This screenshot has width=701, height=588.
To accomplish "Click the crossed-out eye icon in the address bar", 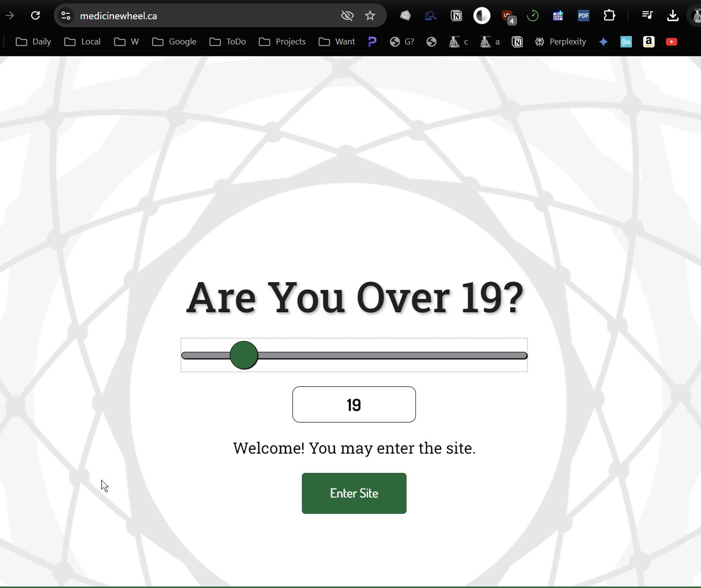I will click(x=347, y=16).
